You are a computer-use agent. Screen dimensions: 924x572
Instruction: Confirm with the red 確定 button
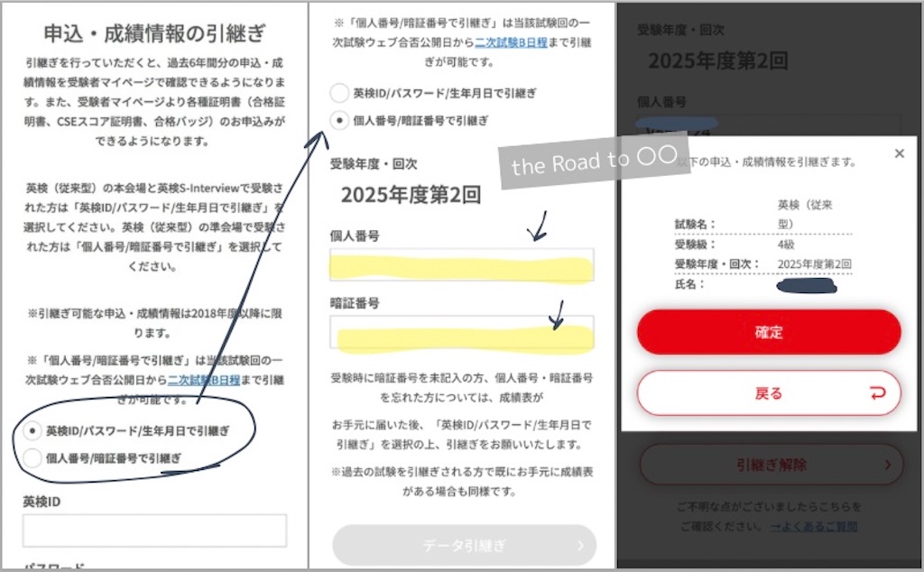tap(769, 332)
